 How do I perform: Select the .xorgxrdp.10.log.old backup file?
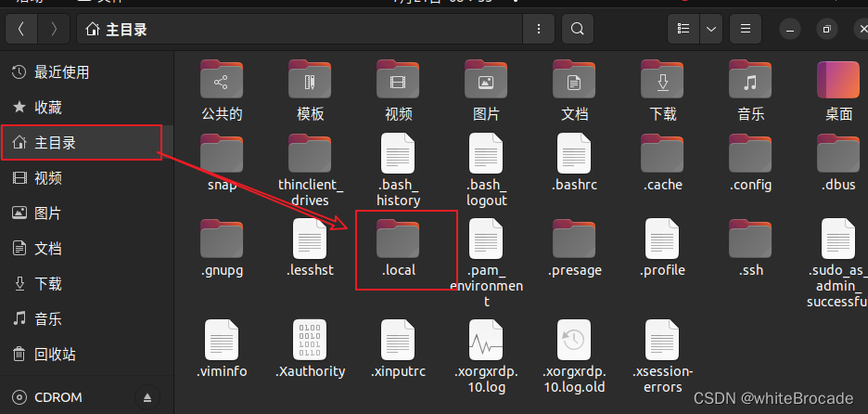(x=574, y=340)
